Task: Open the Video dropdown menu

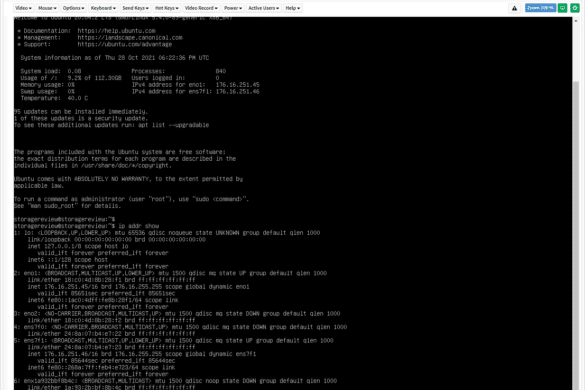Action: pyautogui.click(x=23, y=8)
